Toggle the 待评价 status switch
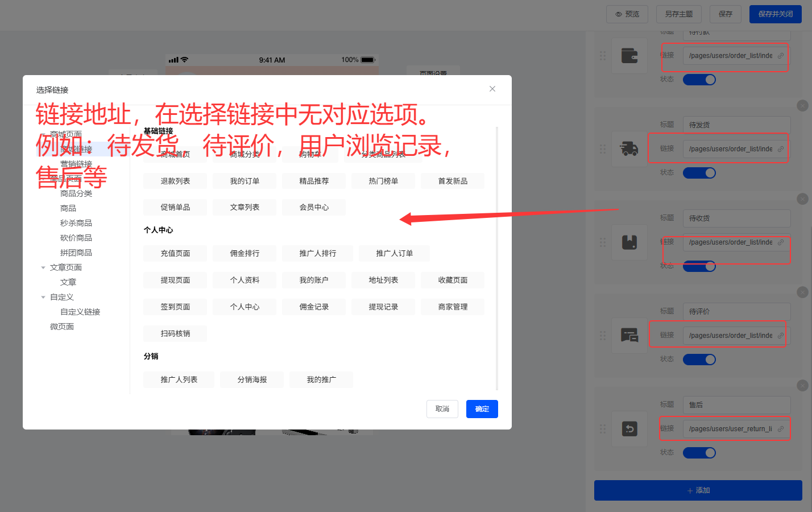The image size is (812, 512). (x=699, y=360)
